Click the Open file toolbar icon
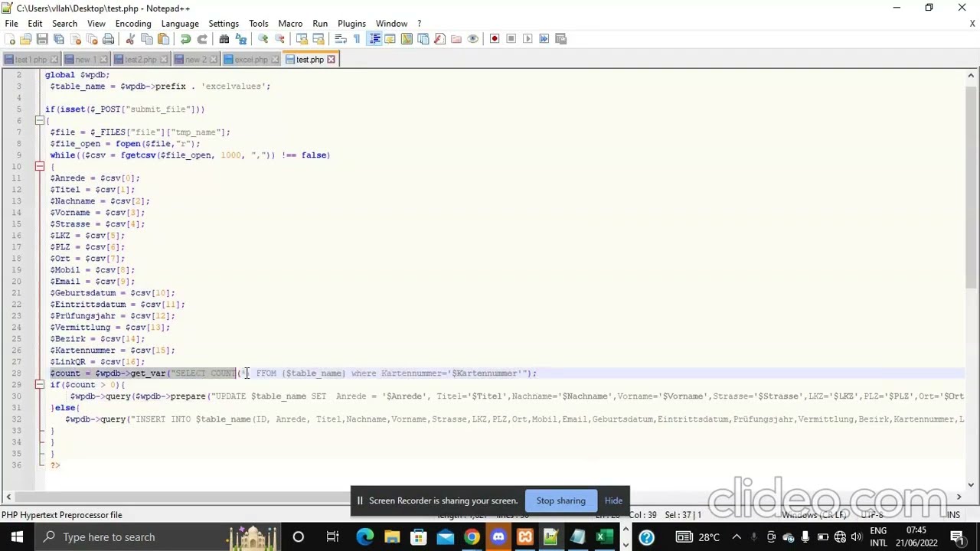 [26, 39]
